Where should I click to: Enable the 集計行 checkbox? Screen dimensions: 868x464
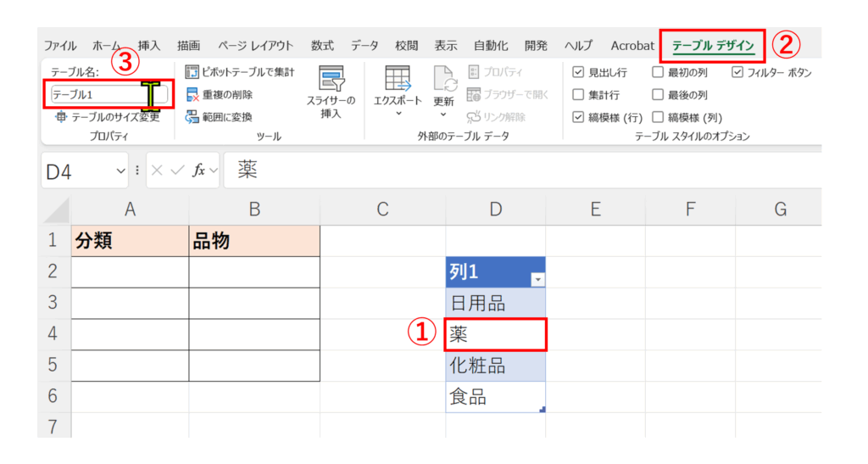click(578, 94)
